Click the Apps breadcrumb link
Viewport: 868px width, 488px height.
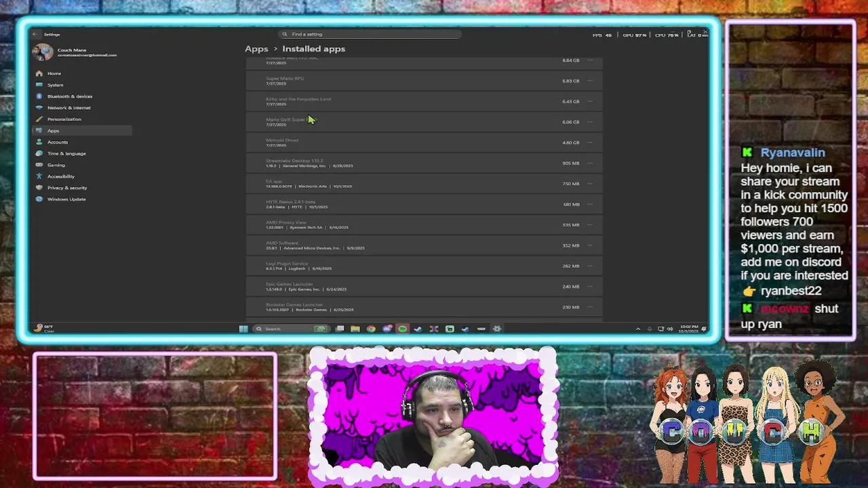pyautogui.click(x=256, y=49)
